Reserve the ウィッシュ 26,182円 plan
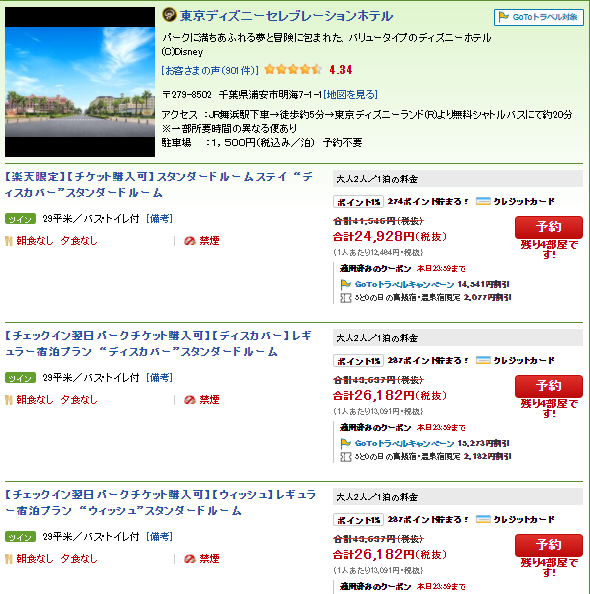This screenshot has width=590, height=594. [x=548, y=545]
